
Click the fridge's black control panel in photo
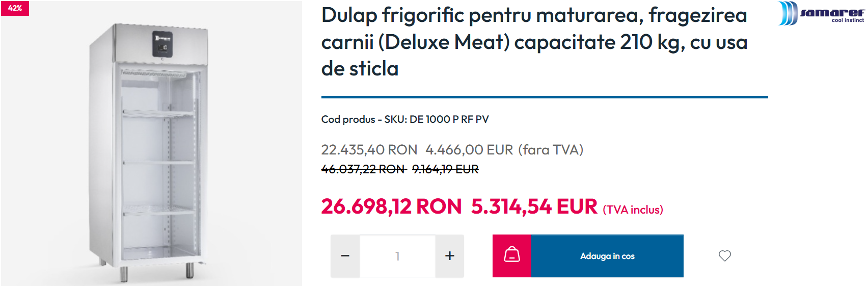pos(162,43)
